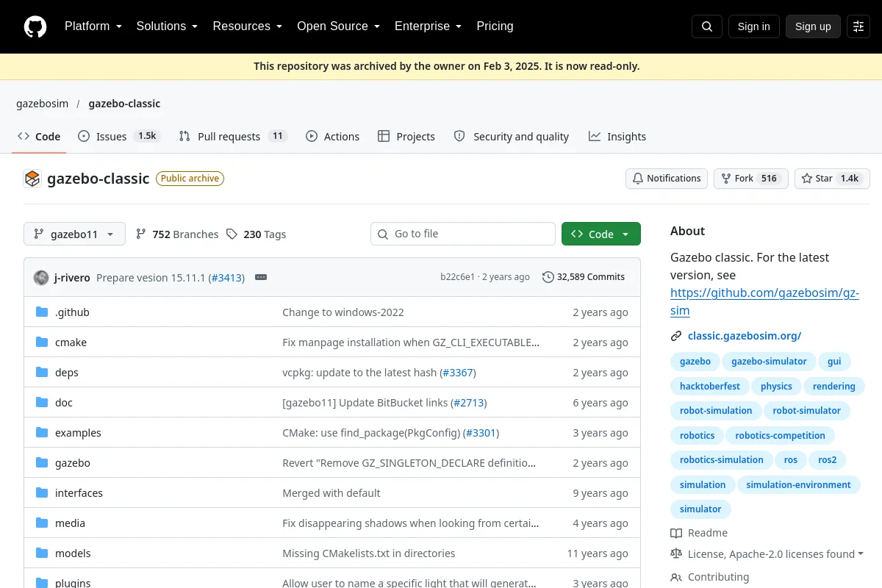Click the b22c6e1 commit hash
The height and width of the screenshot is (588, 882).
(457, 277)
